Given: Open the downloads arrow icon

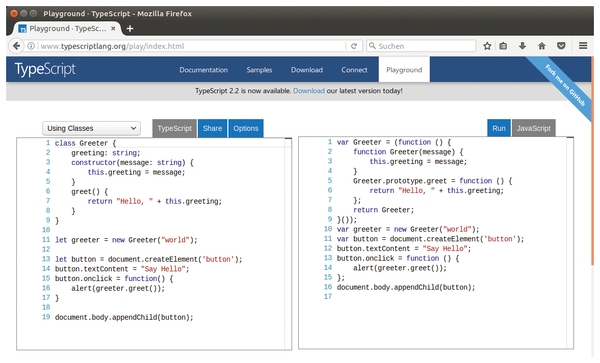Looking at the screenshot, I should click(x=522, y=46).
